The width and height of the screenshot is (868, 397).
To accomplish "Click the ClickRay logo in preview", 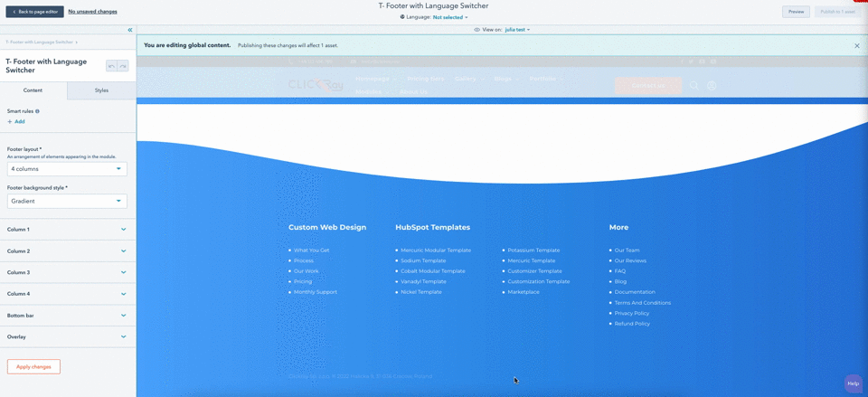I will (316, 85).
